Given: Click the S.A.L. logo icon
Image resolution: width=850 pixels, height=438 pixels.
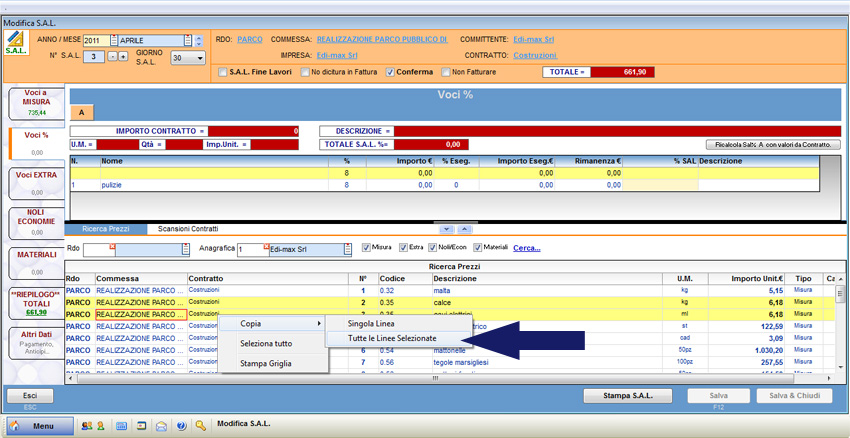Looking at the screenshot, I should point(17,45).
